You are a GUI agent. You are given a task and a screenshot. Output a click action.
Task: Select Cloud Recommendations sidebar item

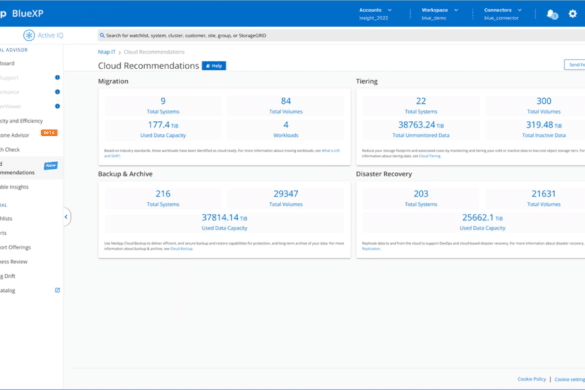pyautogui.click(x=31, y=168)
